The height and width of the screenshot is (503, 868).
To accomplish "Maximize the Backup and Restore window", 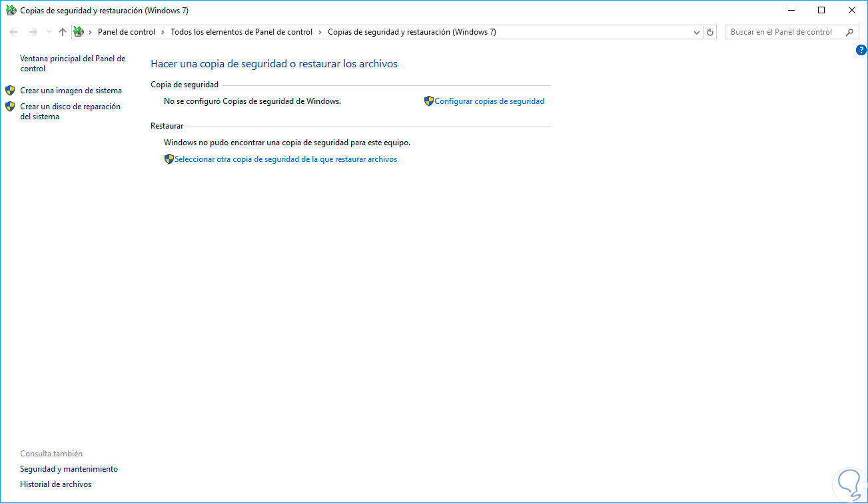I will coord(821,10).
